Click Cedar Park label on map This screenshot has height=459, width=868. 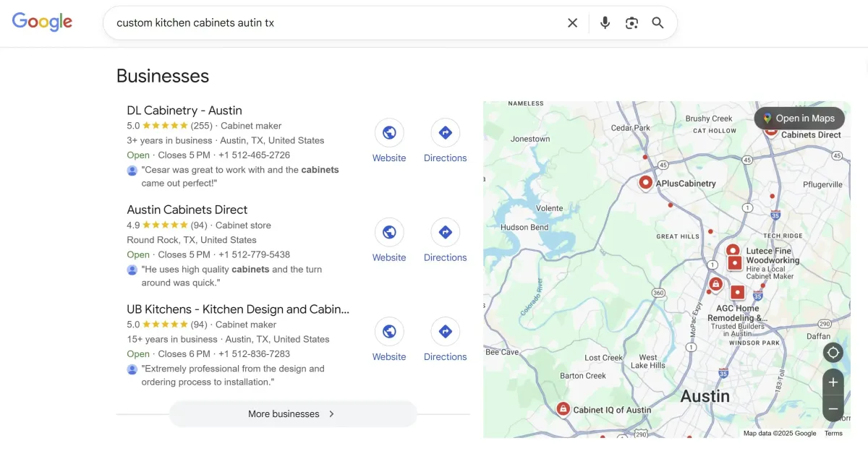click(x=632, y=128)
